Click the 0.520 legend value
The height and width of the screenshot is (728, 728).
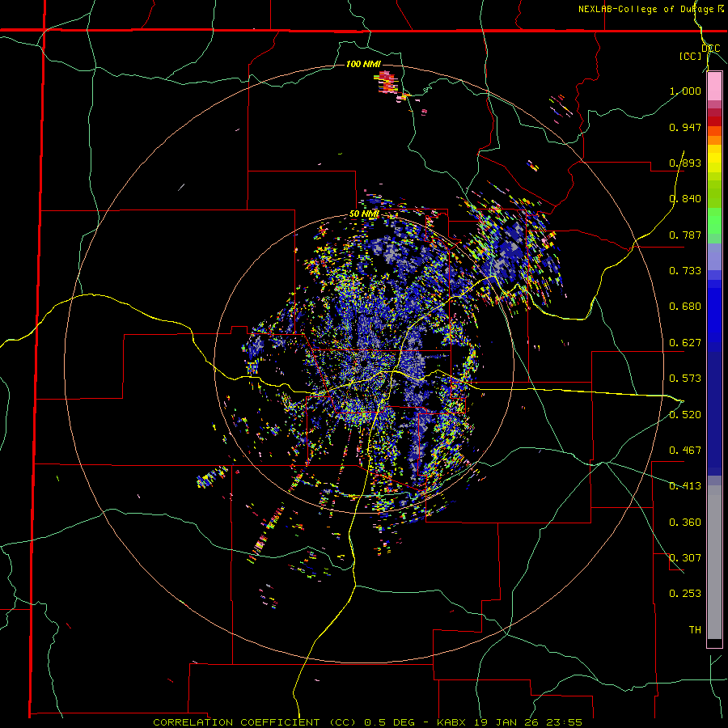(685, 415)
